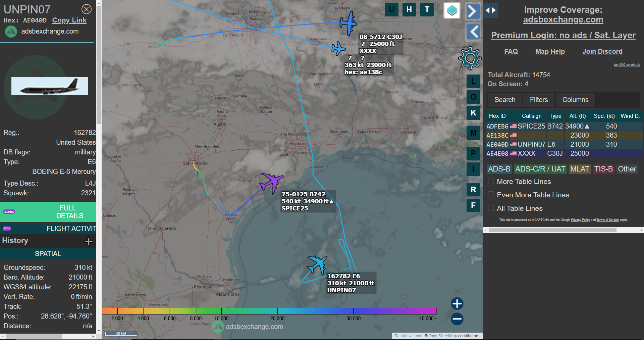Sort table by Type column
The width and height of the screenshot is (644, 340).
pyautogui.click(x=555, y=116)
